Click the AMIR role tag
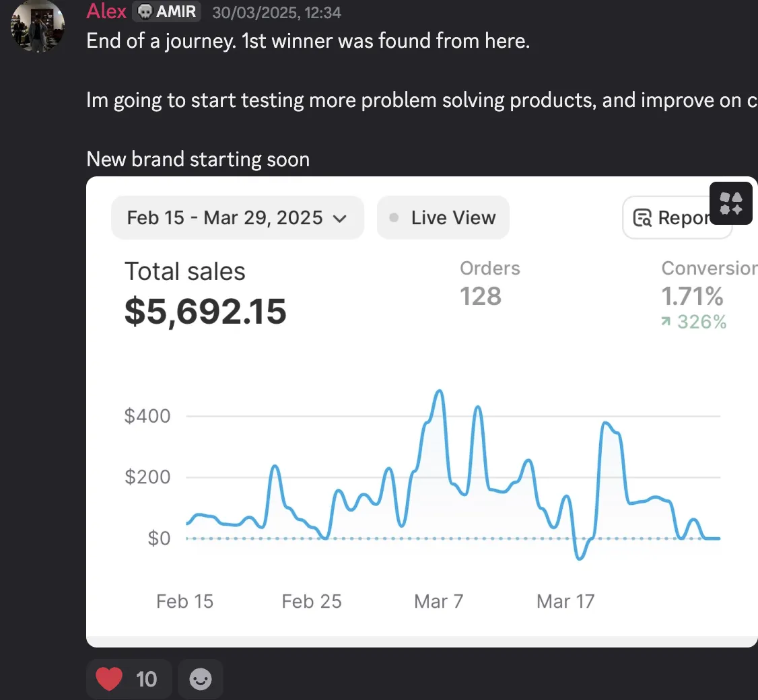The height and width of the screenshot is (700, 758). (167, 11)
